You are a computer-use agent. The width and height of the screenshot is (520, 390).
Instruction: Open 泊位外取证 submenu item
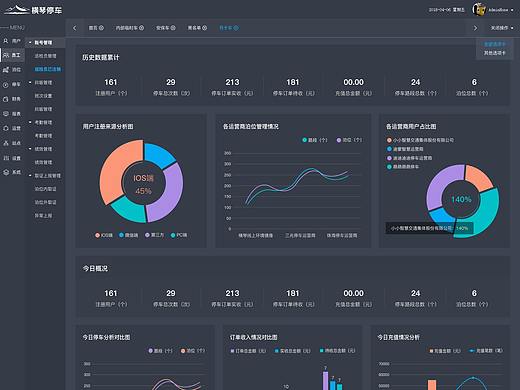46,202
